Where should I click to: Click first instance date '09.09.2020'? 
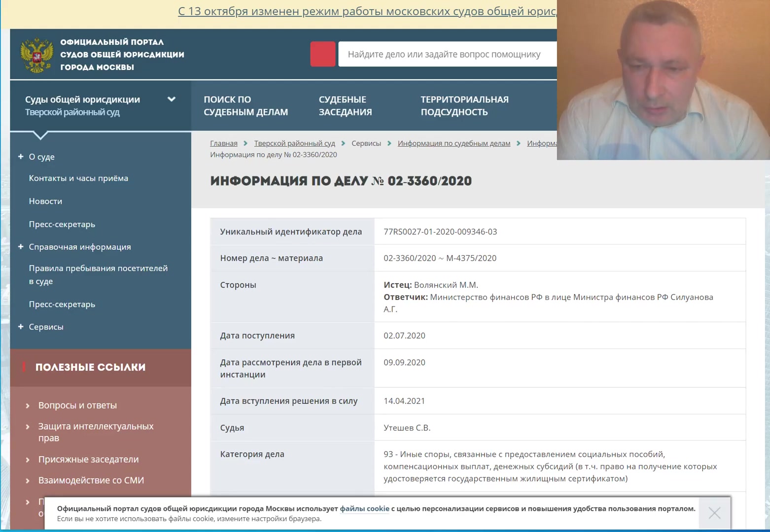tap(404, 362)
